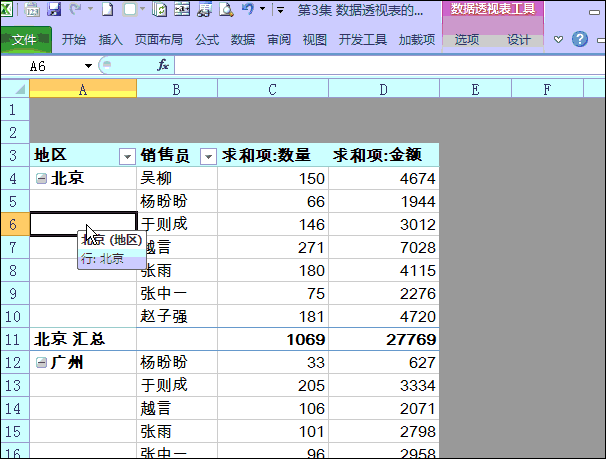
Task: Click the Insert Function fx icon
Action: [x=163, y=65]
